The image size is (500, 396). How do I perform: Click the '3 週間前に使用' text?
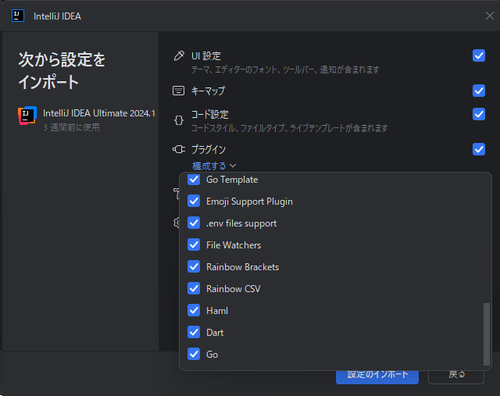pos(71,127)
